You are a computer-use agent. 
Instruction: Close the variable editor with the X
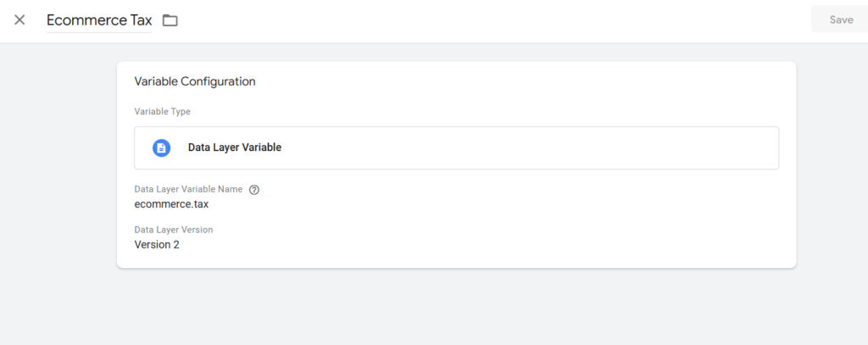(x=19, y=20)
